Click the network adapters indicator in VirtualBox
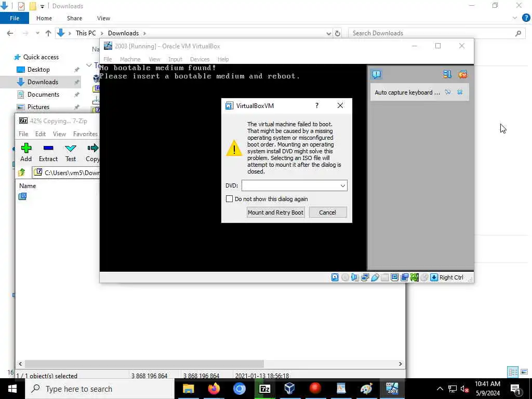Image resolution: width=532 pixels, height=399 pixels. 365,277
